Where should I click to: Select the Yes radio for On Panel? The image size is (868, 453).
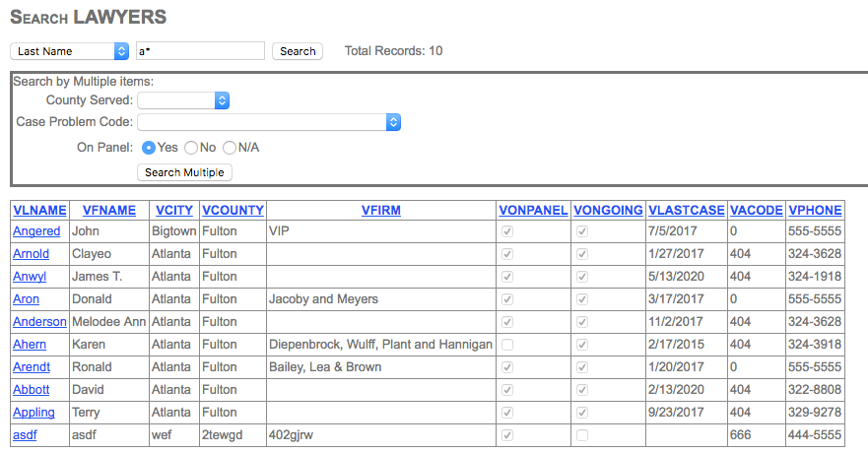pyautogui.click(x=149, y=148)
